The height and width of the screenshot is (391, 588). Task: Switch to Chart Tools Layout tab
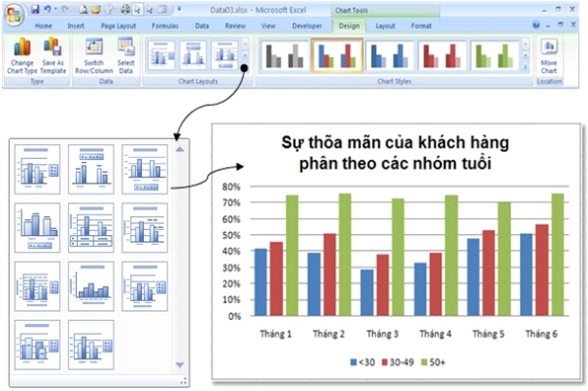coord(385,26)
